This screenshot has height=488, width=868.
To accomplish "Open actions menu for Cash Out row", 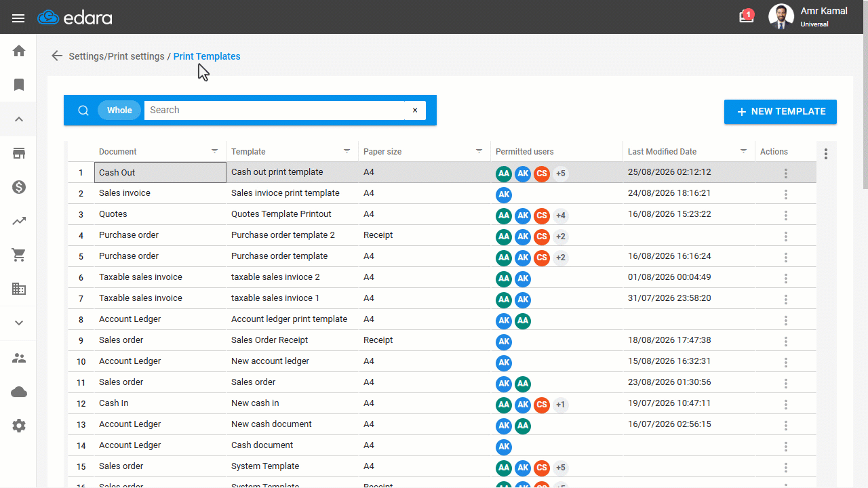I will click(x=786, y=173).
